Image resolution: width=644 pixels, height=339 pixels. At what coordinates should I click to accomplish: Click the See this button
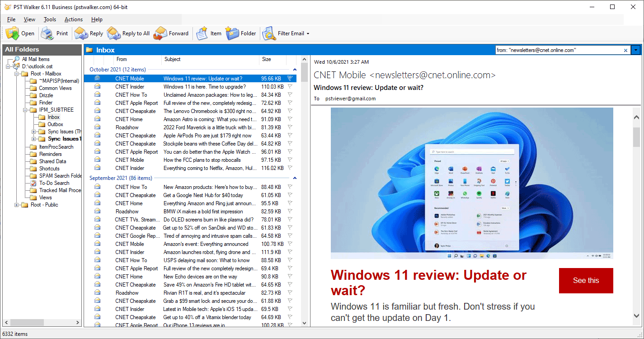click(586, 281)
